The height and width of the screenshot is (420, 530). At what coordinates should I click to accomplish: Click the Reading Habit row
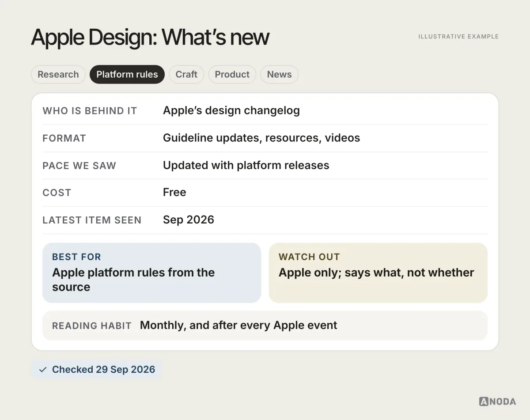pos(265,325)
